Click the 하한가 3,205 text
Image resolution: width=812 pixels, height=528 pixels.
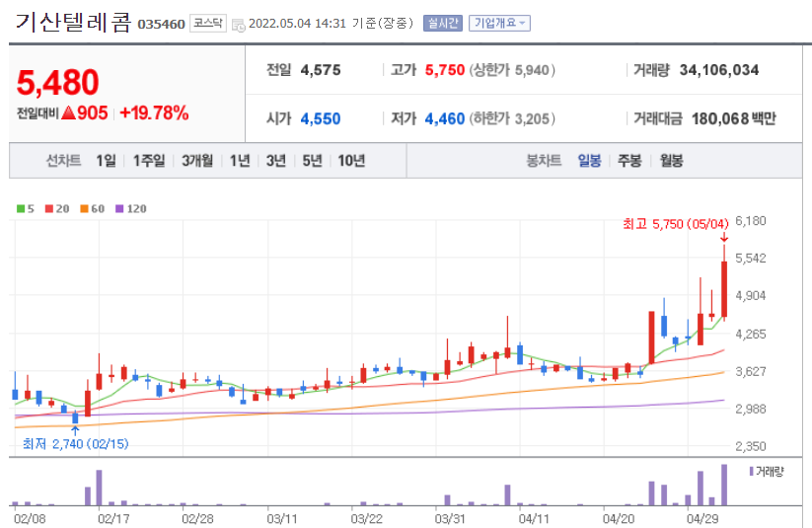(512, 118)
